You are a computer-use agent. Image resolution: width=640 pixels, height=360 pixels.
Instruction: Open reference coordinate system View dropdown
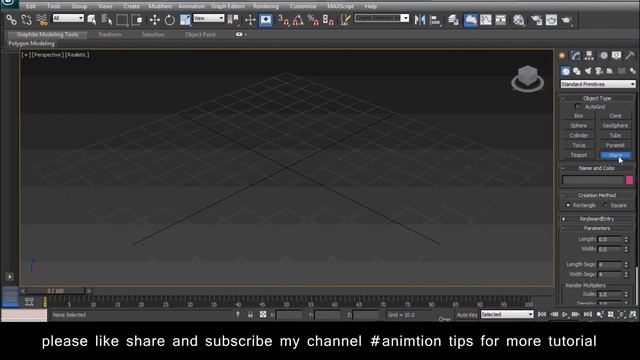pos(209,18)
